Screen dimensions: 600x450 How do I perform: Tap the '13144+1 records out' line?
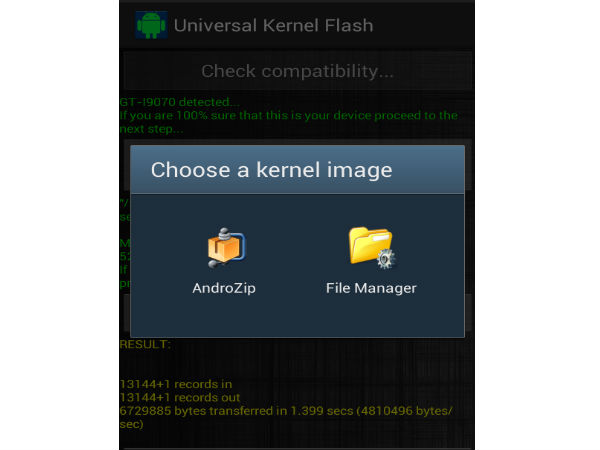point(179,398)
